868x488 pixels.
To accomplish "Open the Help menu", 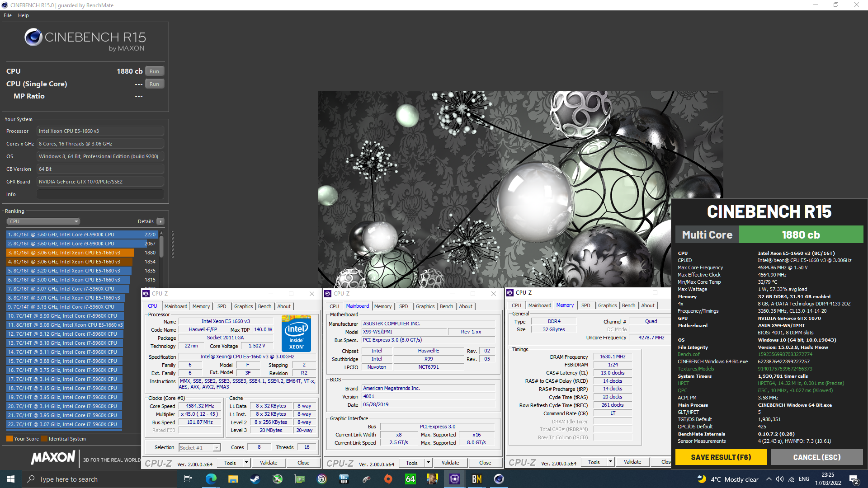I will (23, 15).
